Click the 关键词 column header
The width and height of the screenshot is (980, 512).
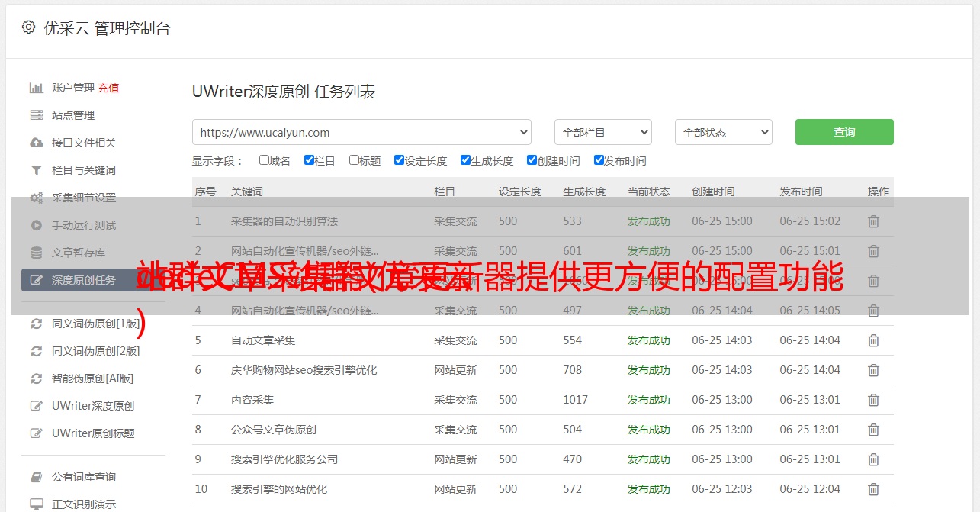(x=247, y=192)
